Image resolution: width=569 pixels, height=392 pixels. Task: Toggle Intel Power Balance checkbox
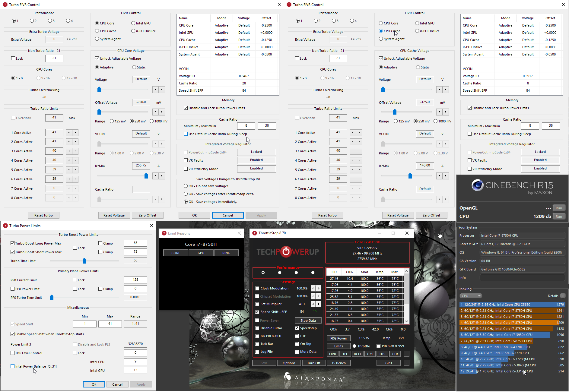pos(13,366)
